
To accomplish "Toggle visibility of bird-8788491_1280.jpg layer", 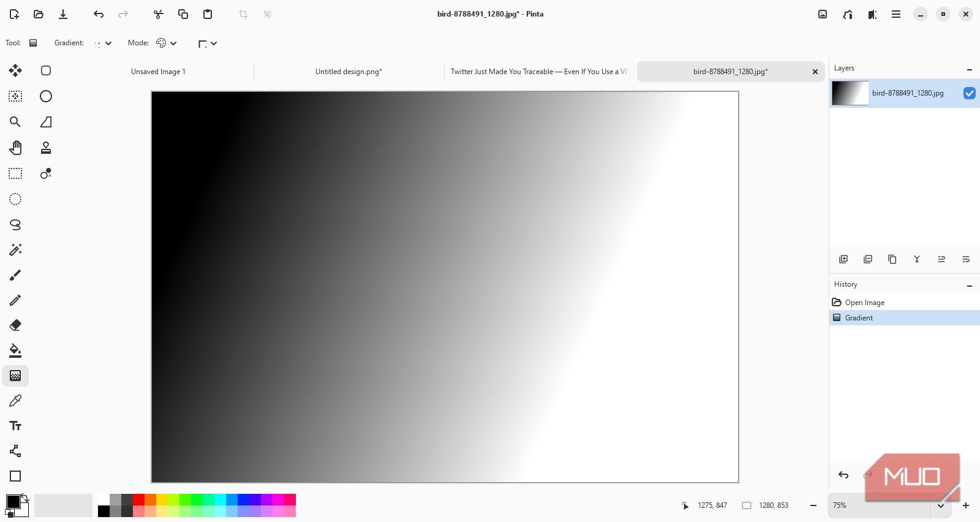I will click(970, 93).
